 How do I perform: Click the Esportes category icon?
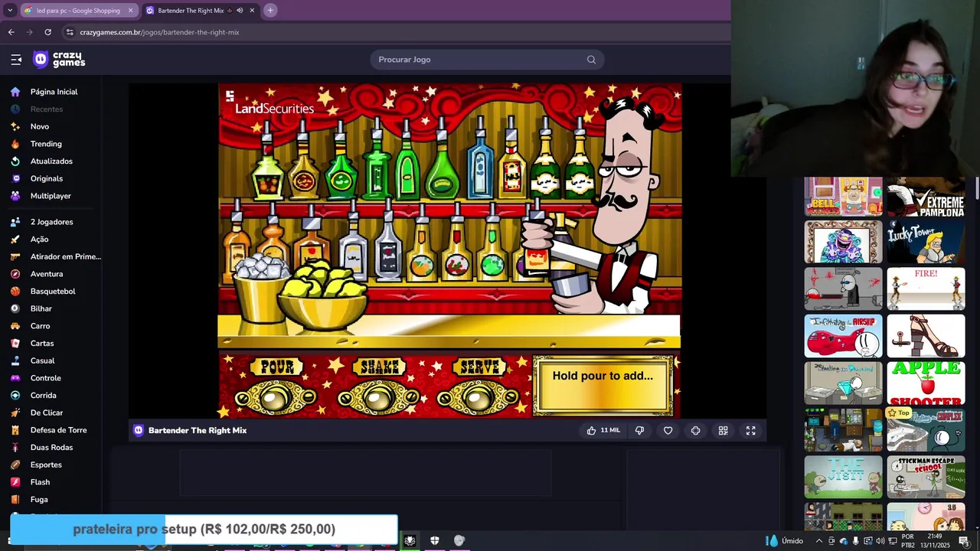(15, 465)
